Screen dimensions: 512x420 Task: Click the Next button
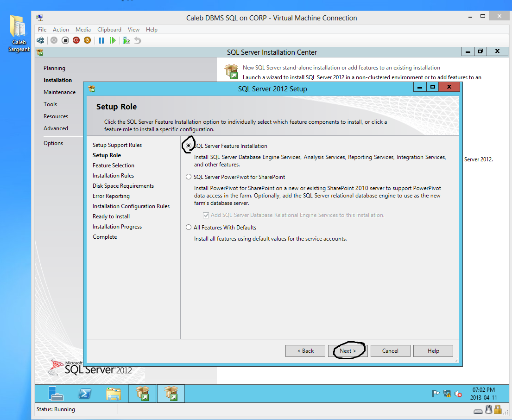pos(348,351)
